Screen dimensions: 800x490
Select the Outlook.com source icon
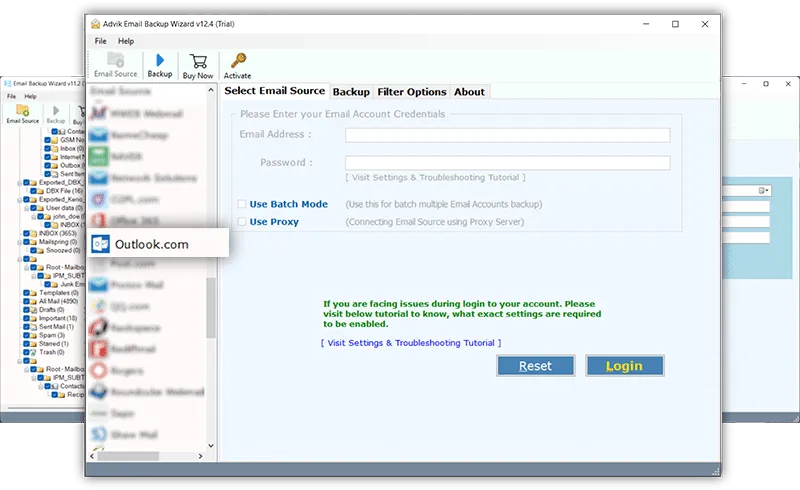tap(101, 244)
